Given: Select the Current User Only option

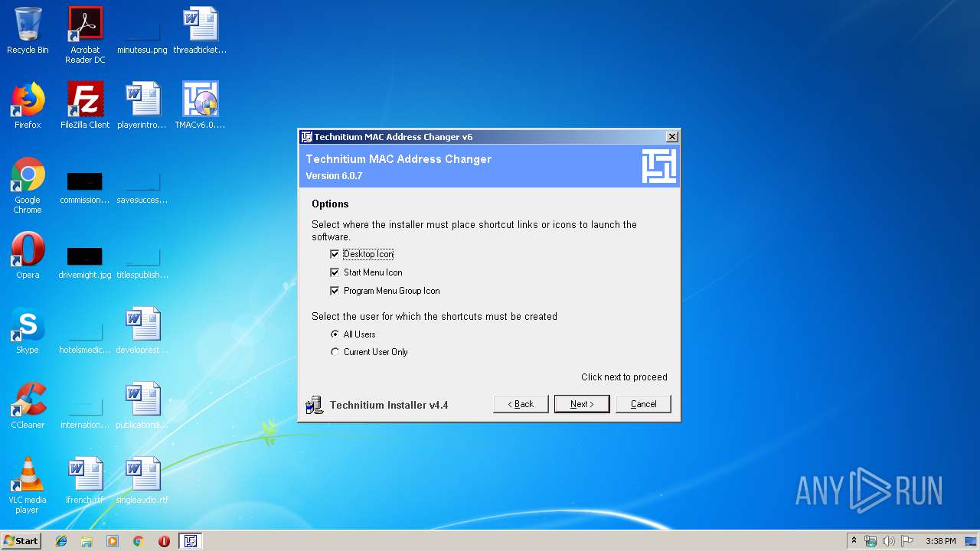Looking at the screenshot, I should [x=335, y=352].
